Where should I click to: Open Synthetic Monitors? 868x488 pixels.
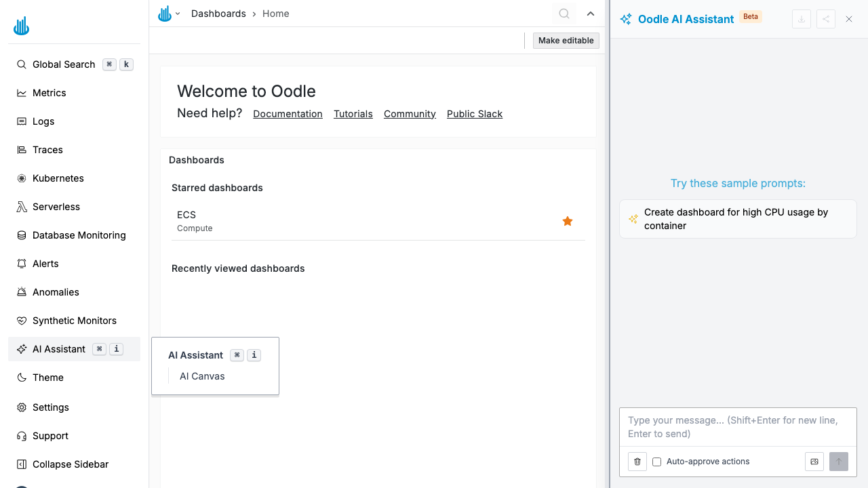coord(76,321)
